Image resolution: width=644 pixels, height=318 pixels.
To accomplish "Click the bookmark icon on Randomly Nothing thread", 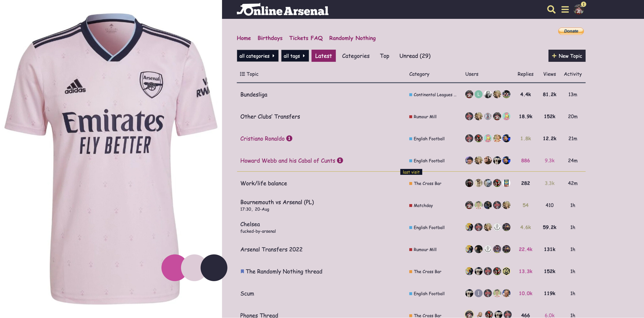I will [x=242, y=271].
